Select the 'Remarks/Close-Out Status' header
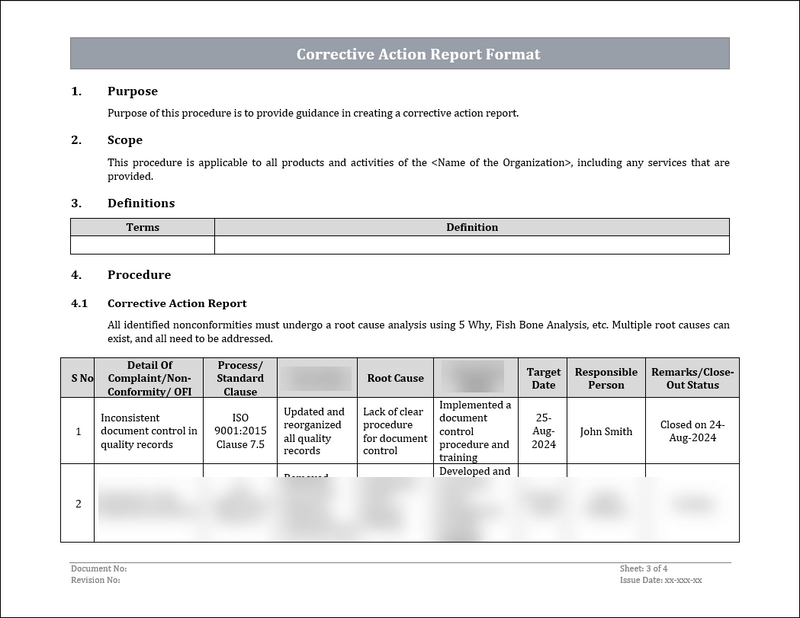The height and width of the screenshot is (618, 800). [692, 378]
